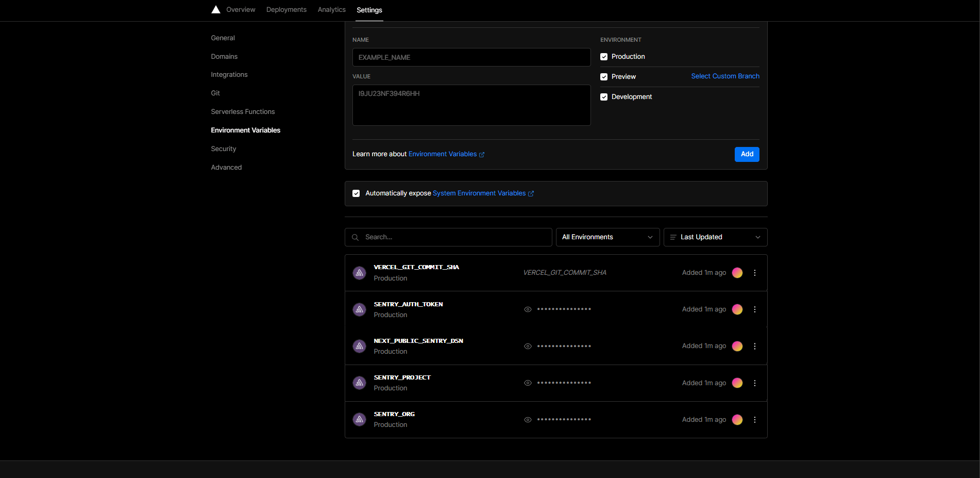Click user avatar on SENTRY_AUTH_TOKEN row
Screen dimensions: 980x478
click(737, 309)
